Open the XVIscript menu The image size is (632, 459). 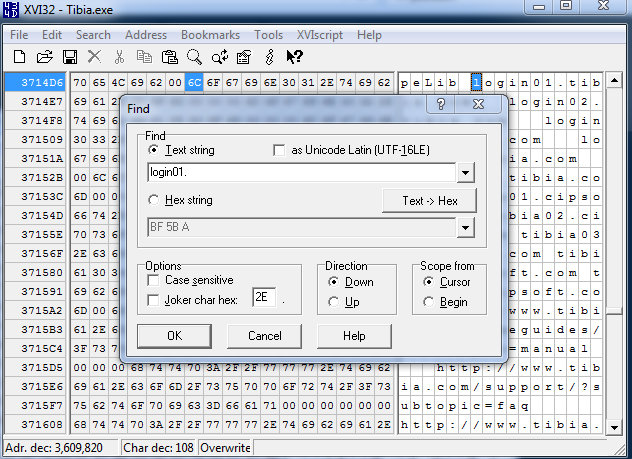[320, 35]
